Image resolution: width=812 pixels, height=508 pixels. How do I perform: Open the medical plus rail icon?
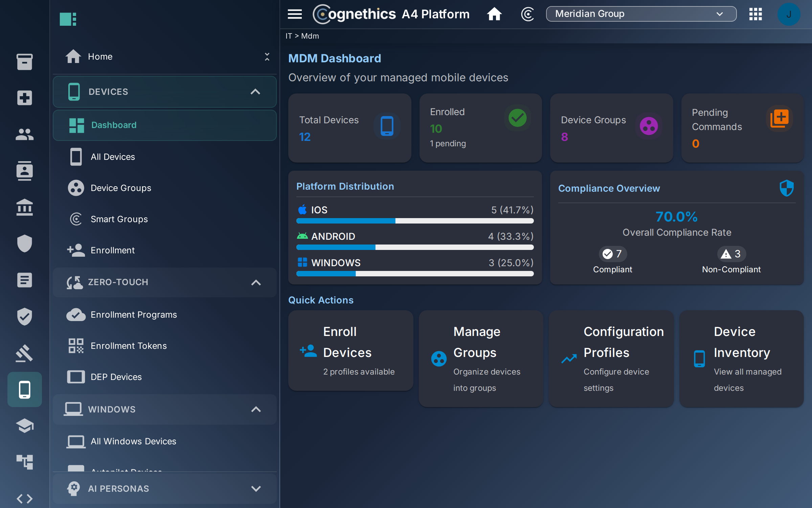tap(24, 98)
